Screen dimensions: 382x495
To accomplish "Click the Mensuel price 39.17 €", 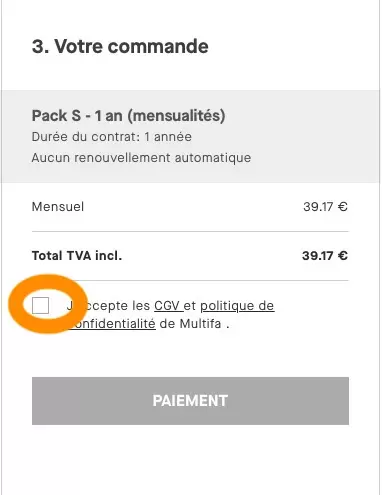I will (325, 207).
